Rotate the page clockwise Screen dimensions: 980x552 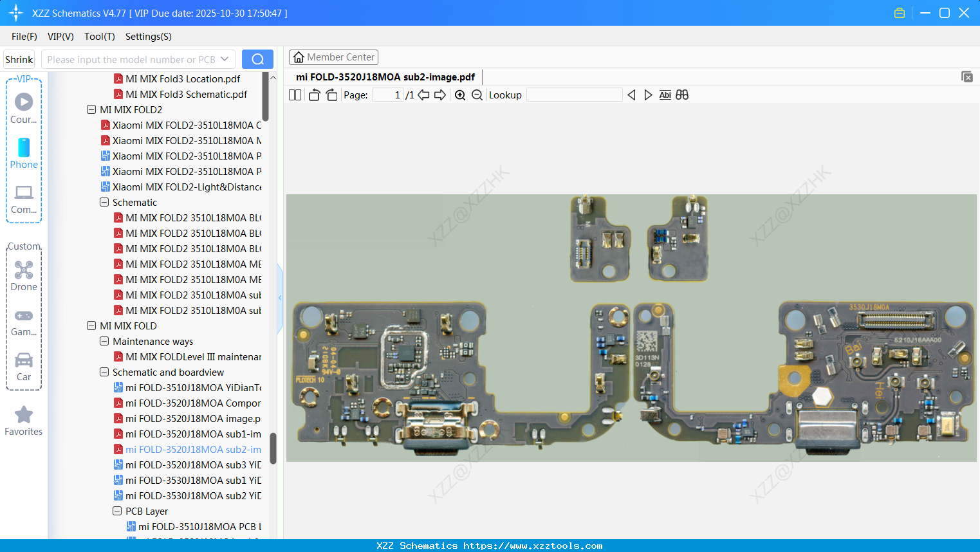pos(331,95)
